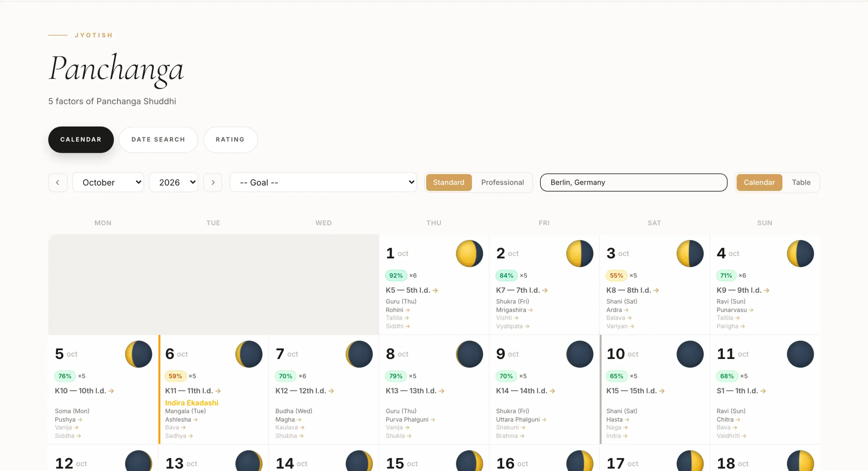Screen dimensions: 868x471
Task: Open Punarvasu nakshatra link on 4 oct
Action: 735,310
